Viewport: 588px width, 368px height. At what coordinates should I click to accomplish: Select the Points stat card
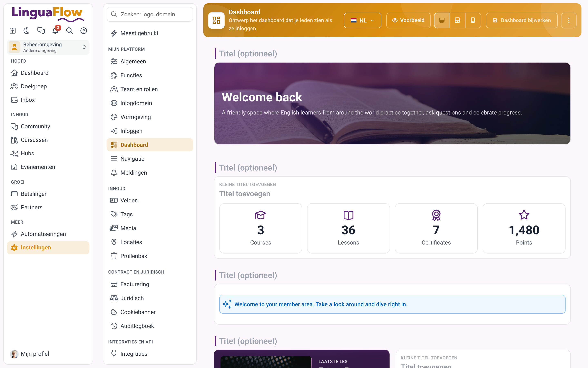[524, 228]
